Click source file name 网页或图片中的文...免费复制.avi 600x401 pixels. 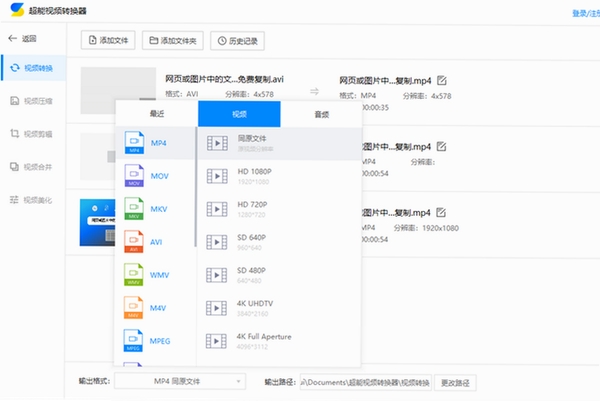click(224, 79)
